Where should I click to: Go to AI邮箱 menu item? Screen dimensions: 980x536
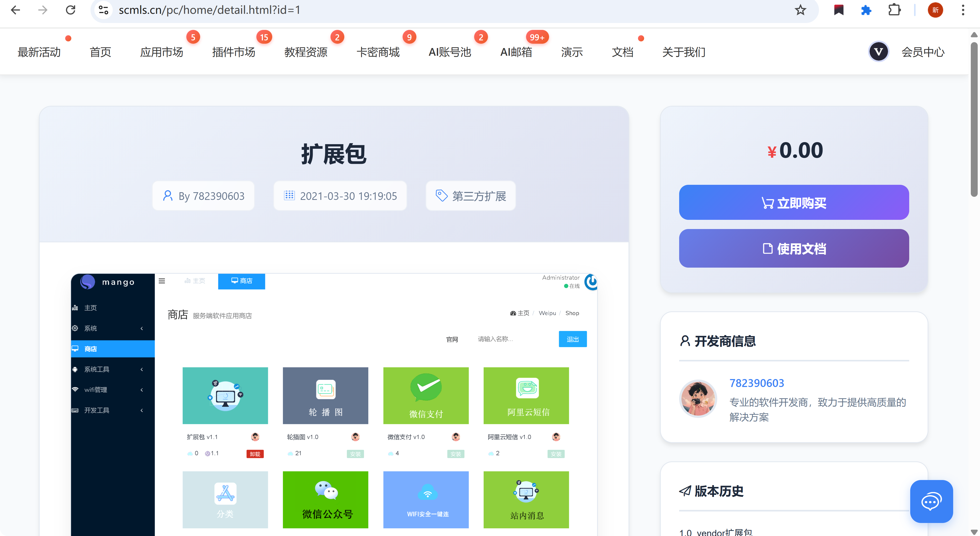(x=516, y=52)
